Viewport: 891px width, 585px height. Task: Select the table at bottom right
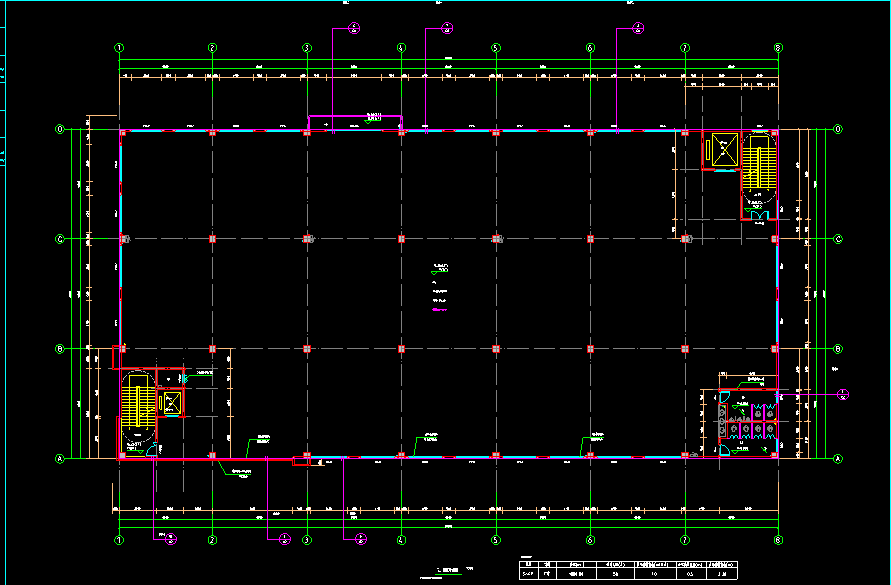[x=630, y=568]
